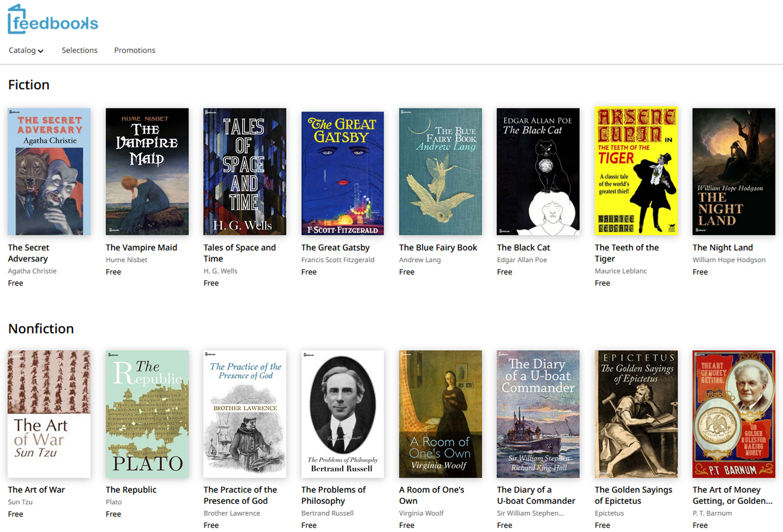The height and width of the screenshot is (532, 783).
Task: Click author Brother Lawrence
Action: point(232,513)
